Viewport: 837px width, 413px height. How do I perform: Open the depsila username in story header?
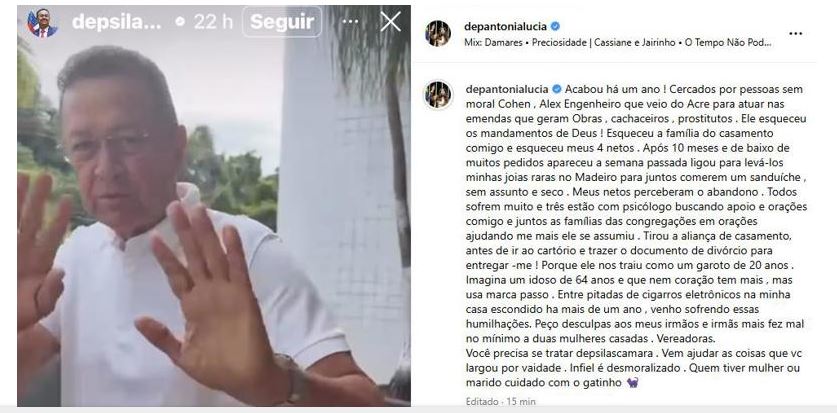pos(116,22)
